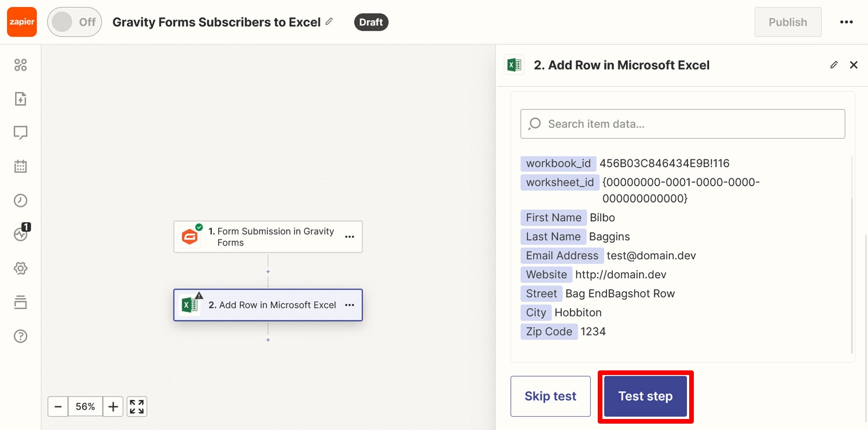Click the value Hobbiton
The width and height of the screenshot is (868, 430).
(578, 313)
